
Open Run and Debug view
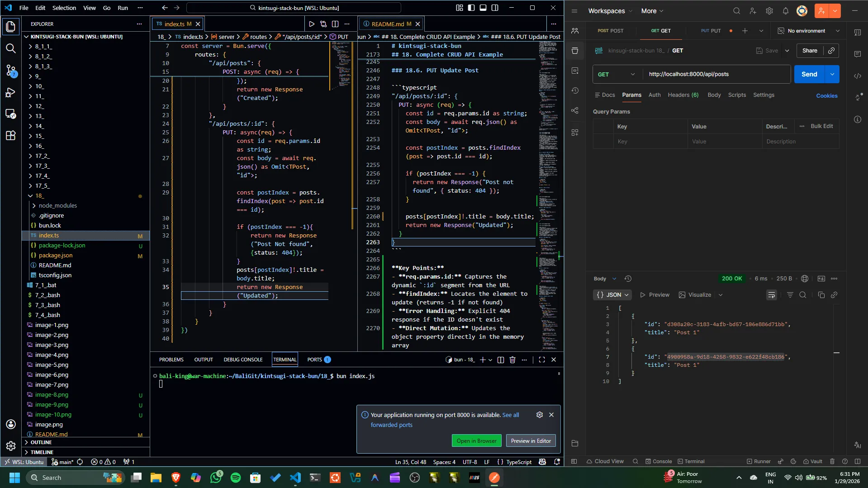10,93
